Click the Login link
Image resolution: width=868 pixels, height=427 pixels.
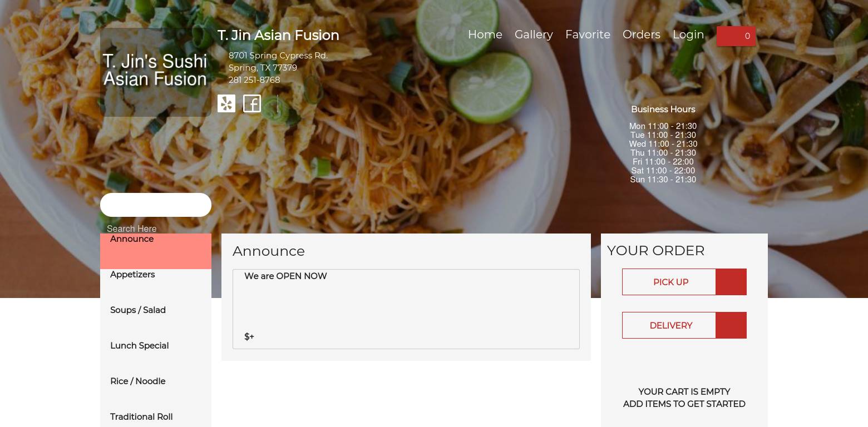688,34
